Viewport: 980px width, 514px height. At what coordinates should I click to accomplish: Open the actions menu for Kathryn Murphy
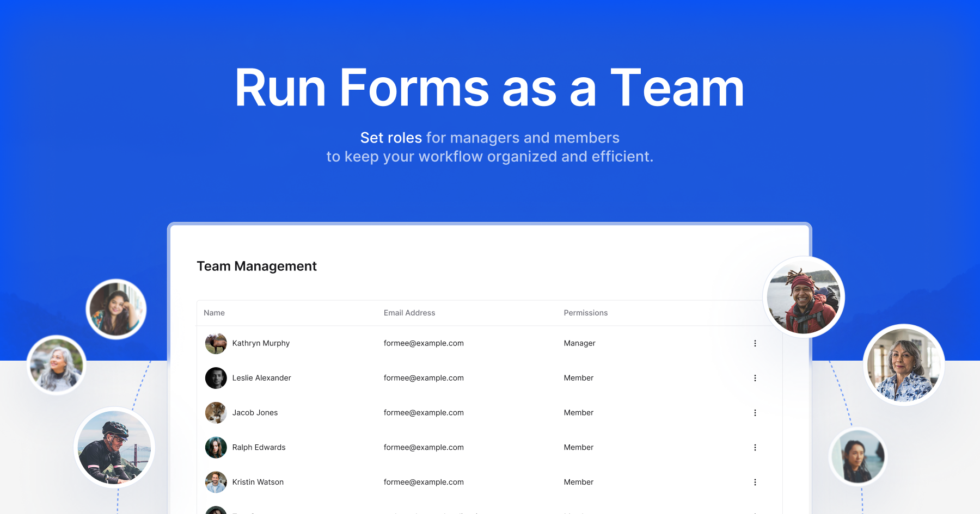(755, 343)
